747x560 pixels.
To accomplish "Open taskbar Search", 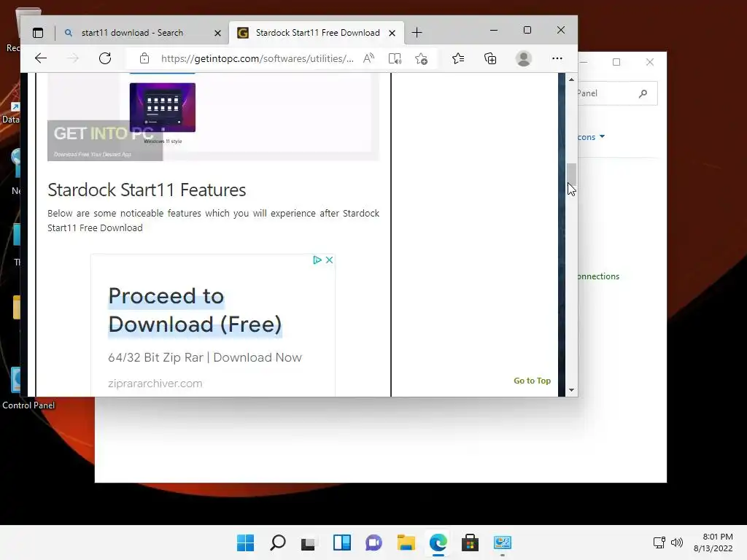I will [278, 542].
